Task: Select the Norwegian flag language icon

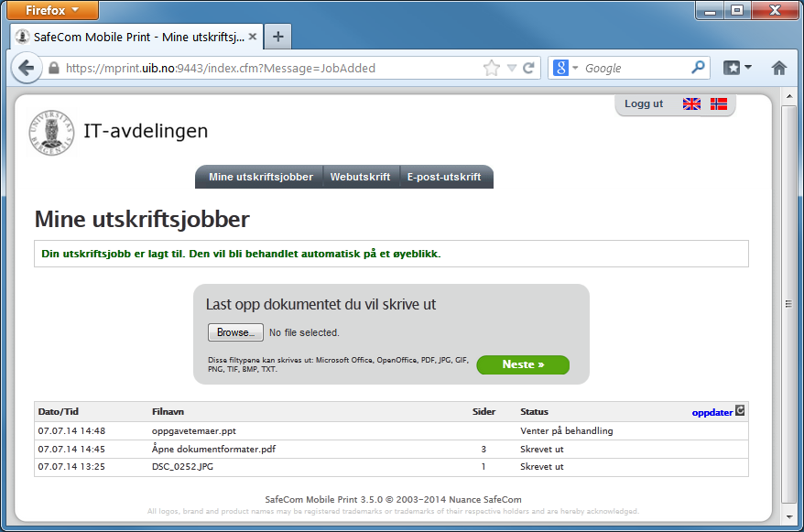Action: (719, 104)
